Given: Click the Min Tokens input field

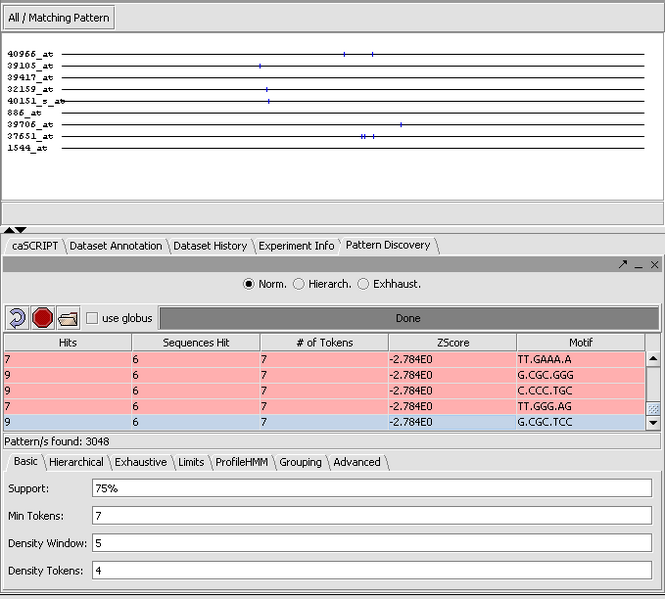Looking at the screenshot, I should pos(372,515).
